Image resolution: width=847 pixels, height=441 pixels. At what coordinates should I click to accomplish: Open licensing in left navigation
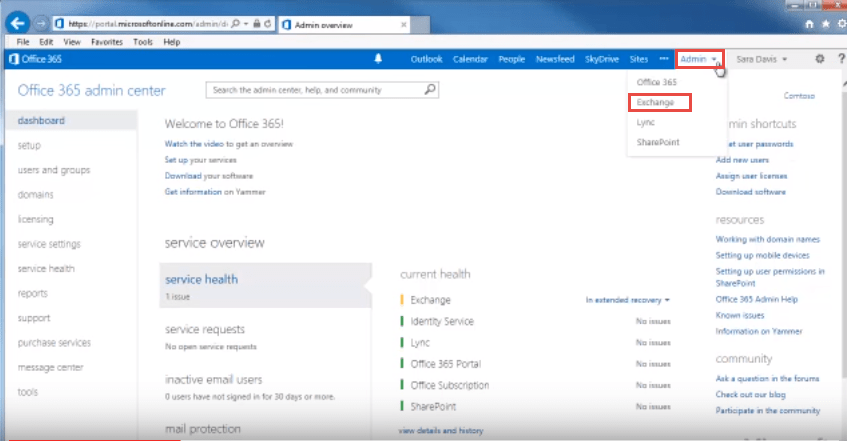pos(36,219)
